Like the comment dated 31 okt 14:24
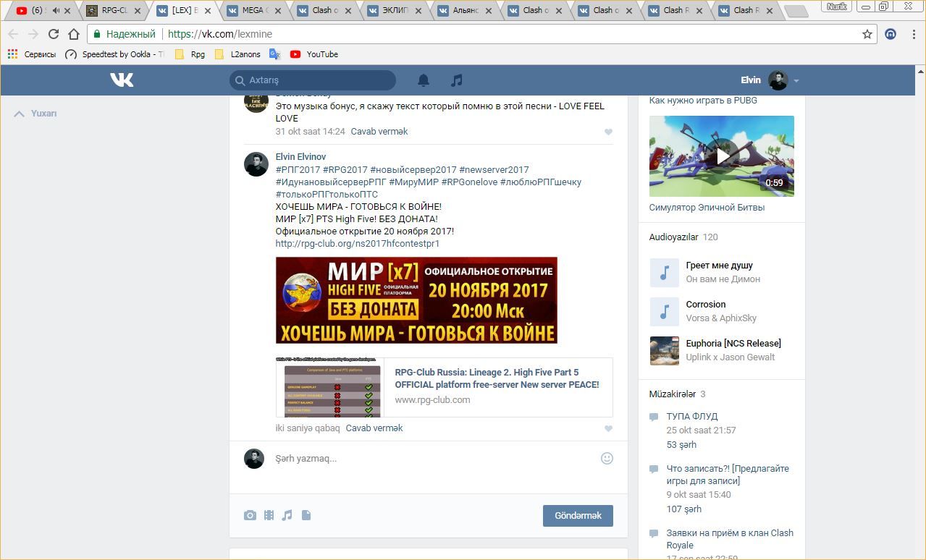 tap(608, 132)
